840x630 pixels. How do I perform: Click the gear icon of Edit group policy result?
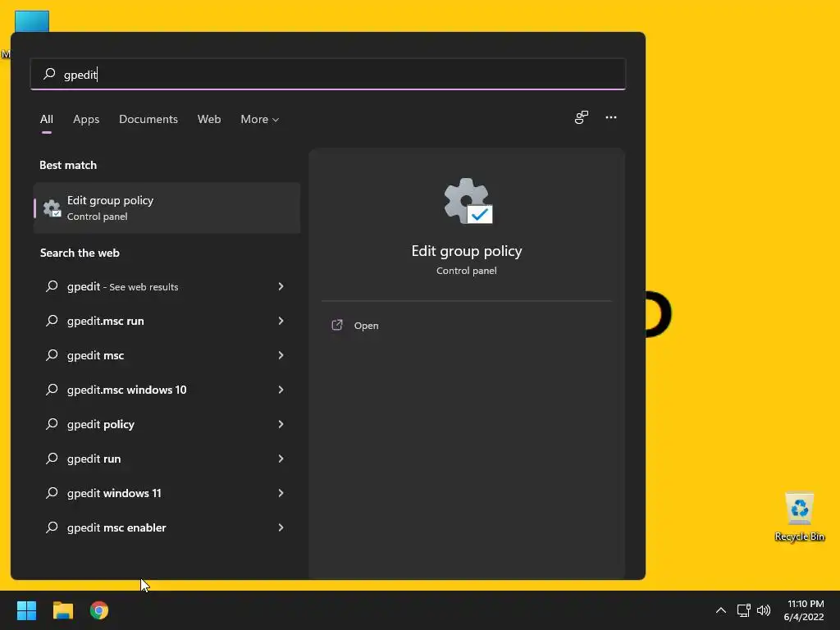(52, 208)
